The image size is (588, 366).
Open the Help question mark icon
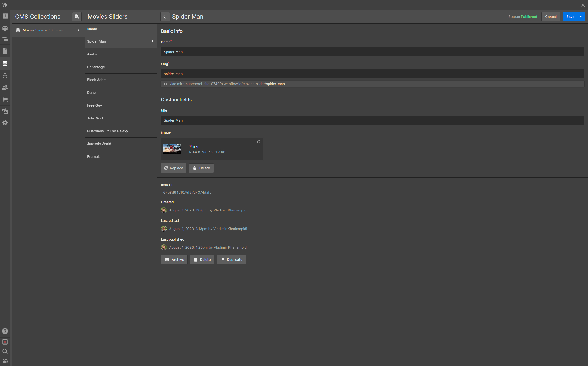[5, 331]
